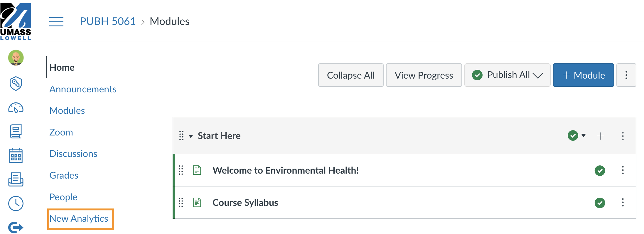Open the New Analytics link
Image resolution: width=644 pixels, height=234 pixels.
tap(79, 218)
